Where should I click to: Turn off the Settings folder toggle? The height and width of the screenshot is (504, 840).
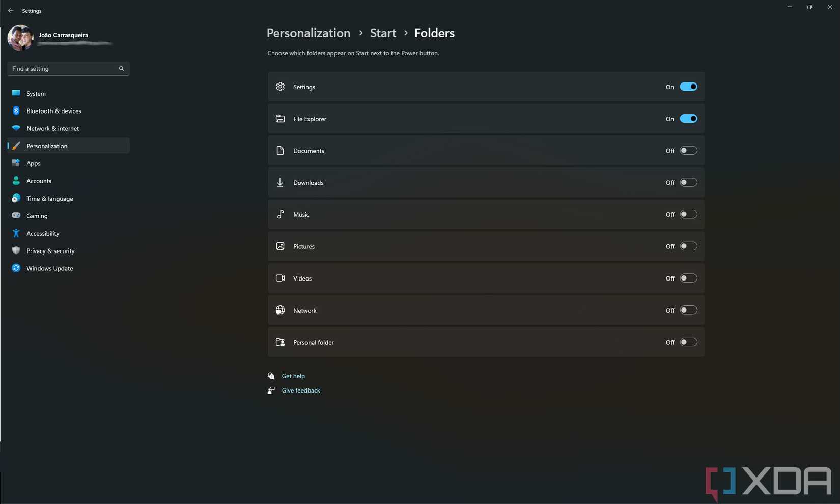coord(688,87)
